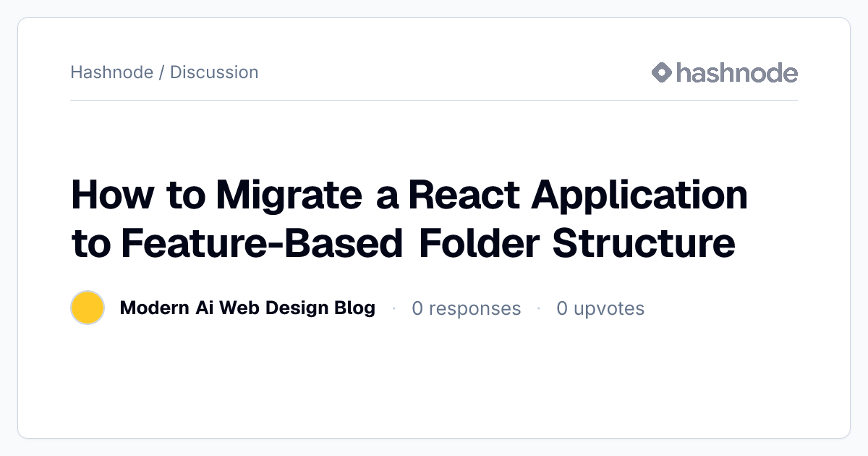Click the empty card area below the author row
This screenshot has height=456, width=868.
[x=434, y=380]
